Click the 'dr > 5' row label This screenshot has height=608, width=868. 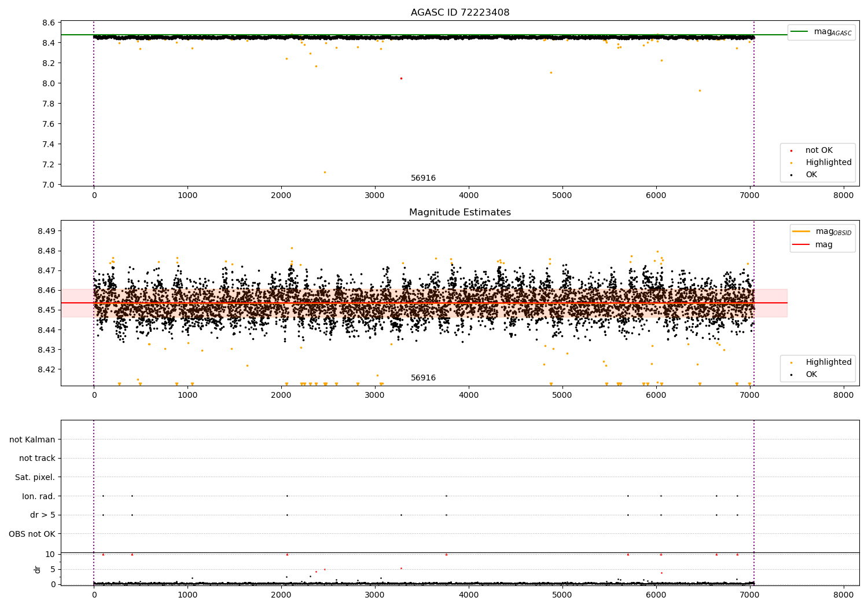(43, 515)
